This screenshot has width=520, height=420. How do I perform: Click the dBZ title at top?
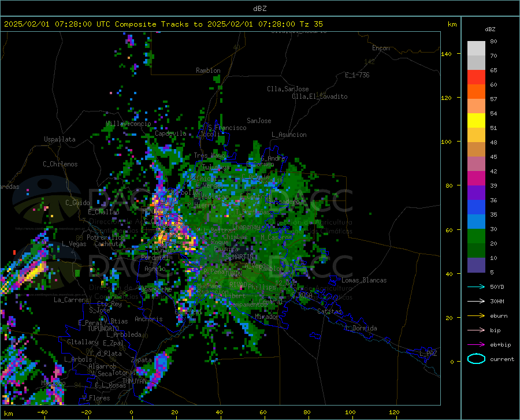(259, 8)
